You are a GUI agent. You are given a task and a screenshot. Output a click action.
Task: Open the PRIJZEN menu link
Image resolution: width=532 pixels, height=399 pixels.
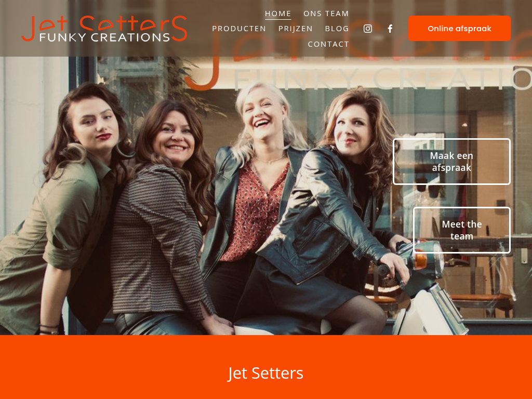pos(296,29)
